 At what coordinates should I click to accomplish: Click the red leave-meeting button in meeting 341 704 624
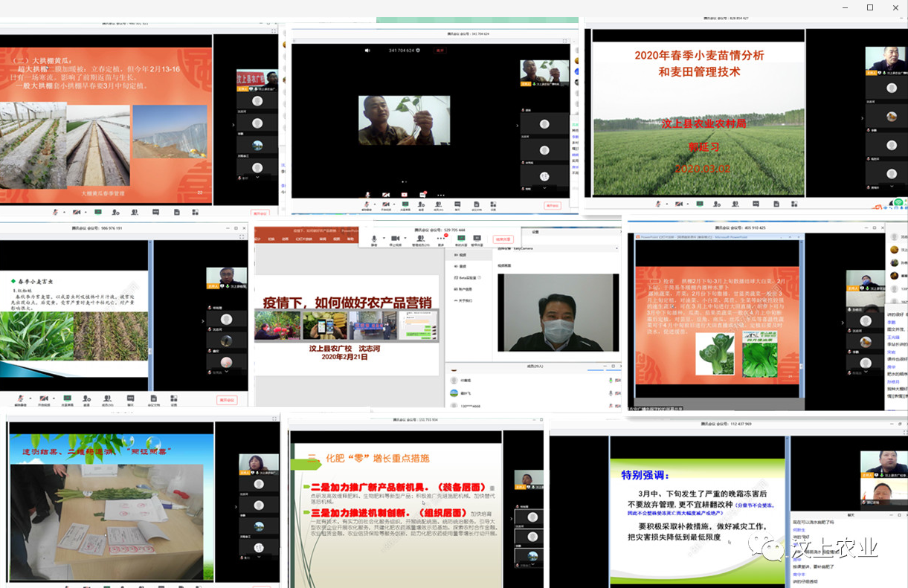(x=553, y=206)
